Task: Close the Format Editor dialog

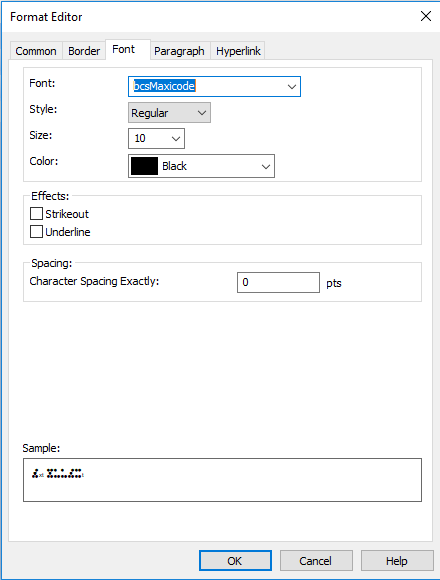Action: [x=426, y=16]
